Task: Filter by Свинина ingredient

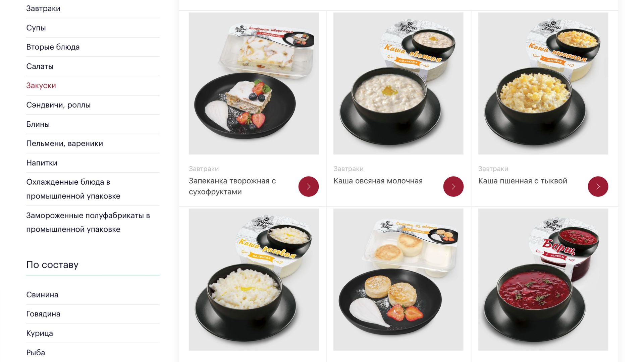Action: (42, 295)
